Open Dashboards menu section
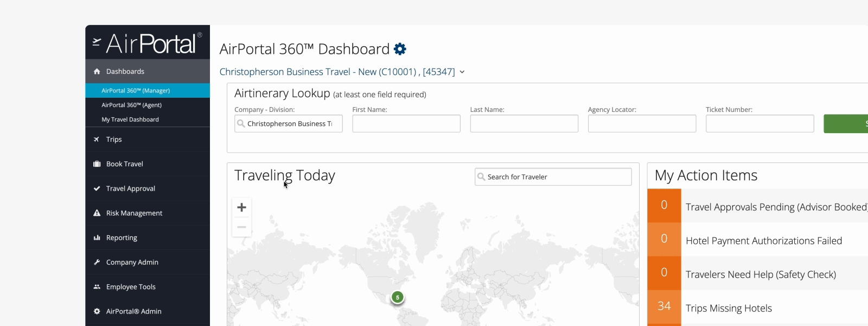The height and width of the screenshot is (326, 868). pos(148,71)
